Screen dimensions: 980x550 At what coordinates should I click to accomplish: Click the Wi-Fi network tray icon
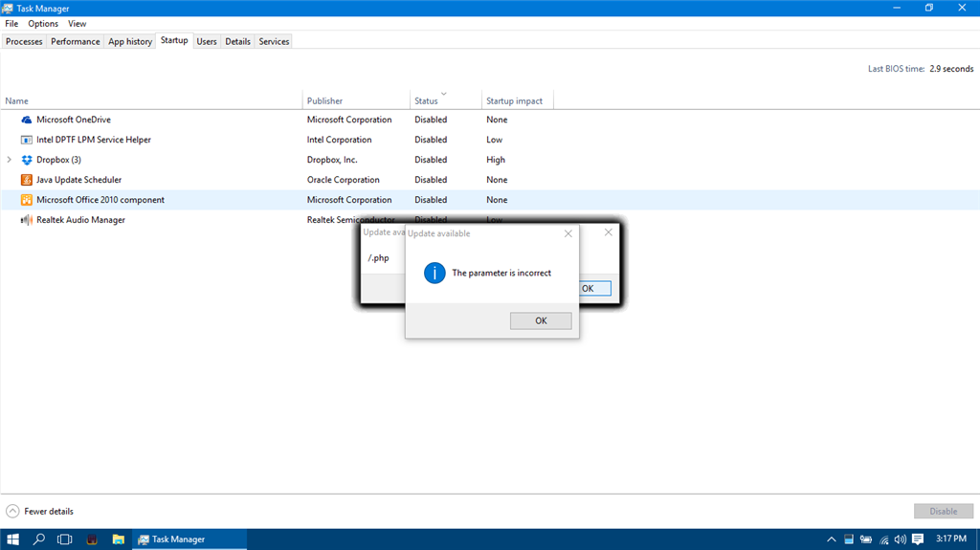883,539
